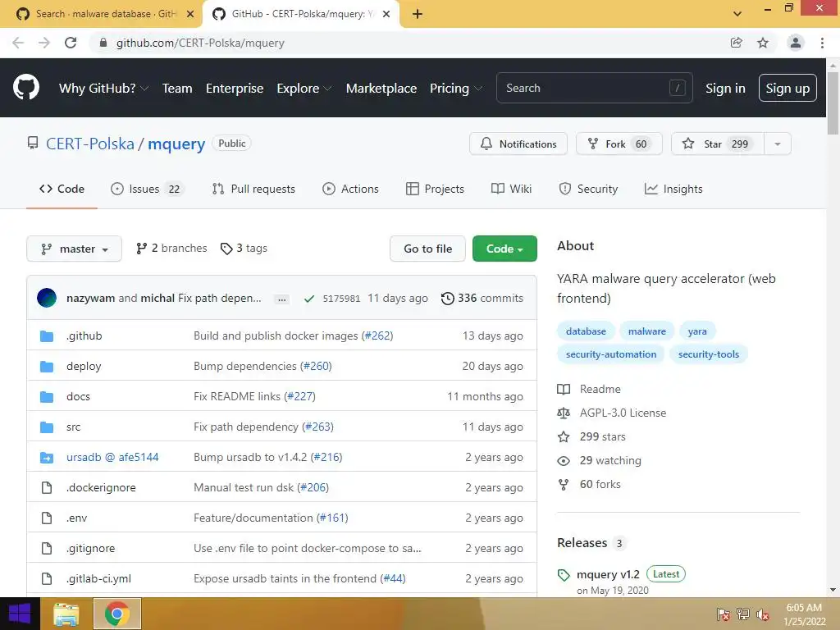Click the docs folder icon
Image resolution: width=840 pixels, height=630 pixels.
pyautogui.click(x=47, y=397)
